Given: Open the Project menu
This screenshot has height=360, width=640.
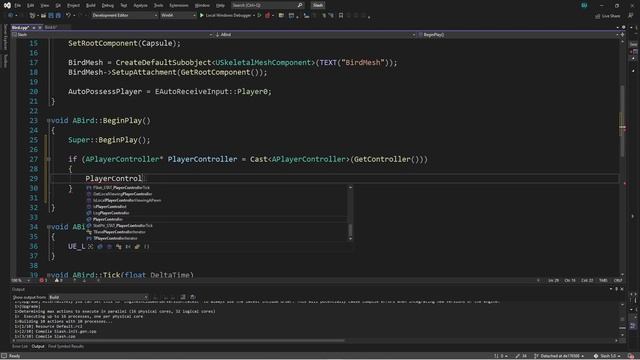Looking at the screenshot, I should [x=73, y=5].
